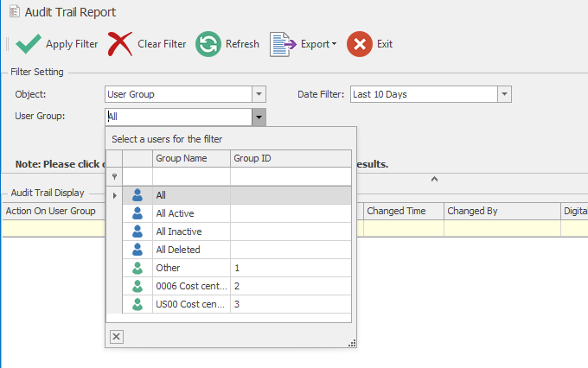
Task: Click the red Exit circle icon
Action: (x=360, y=44)
